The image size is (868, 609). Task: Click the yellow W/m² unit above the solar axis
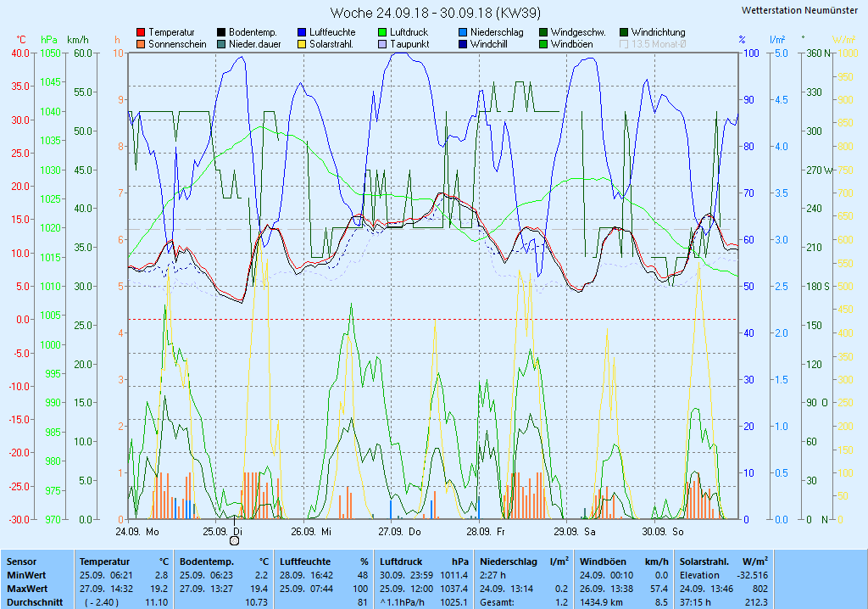coord(843,40)
